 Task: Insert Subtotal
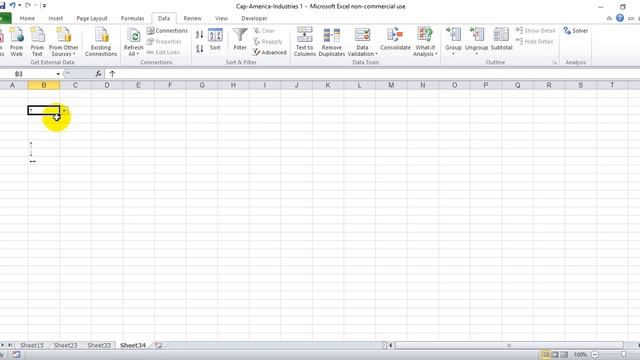[501, 40]
